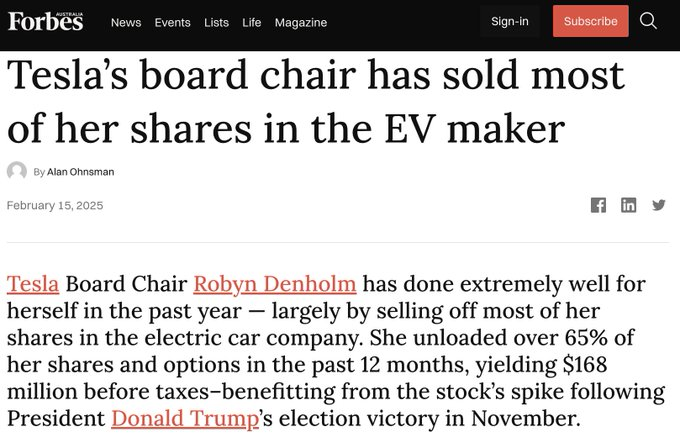
Task: Open the News menu item
Action: click(x=126, y=22)
